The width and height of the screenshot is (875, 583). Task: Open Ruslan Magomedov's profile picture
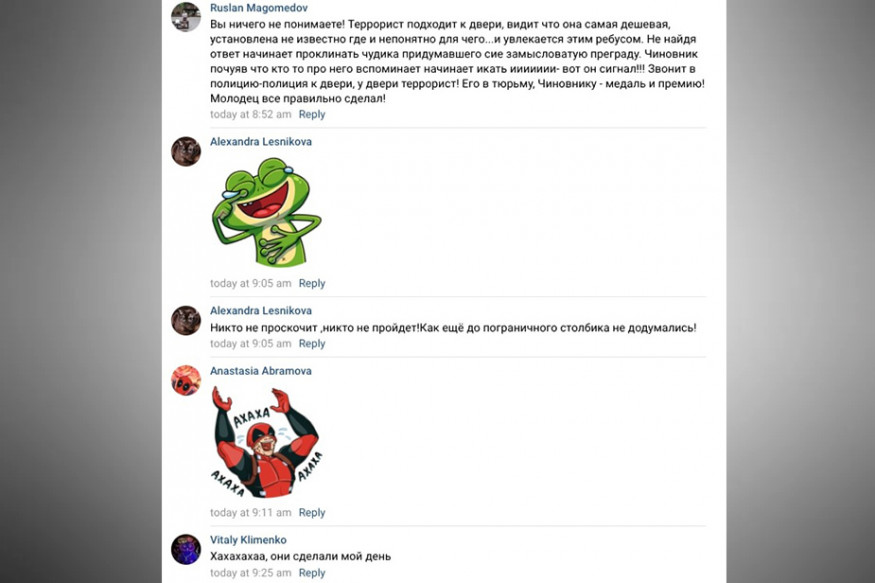186,17
